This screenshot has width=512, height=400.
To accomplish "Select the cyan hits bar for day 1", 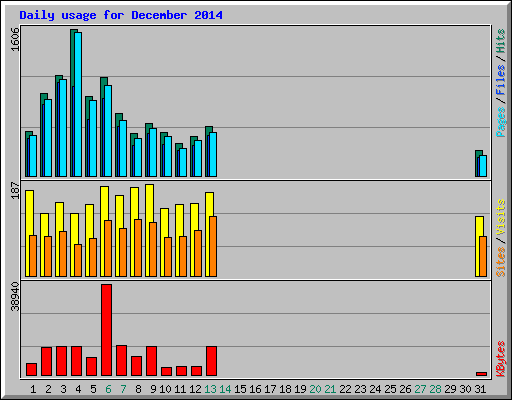I will pos(33,156).
